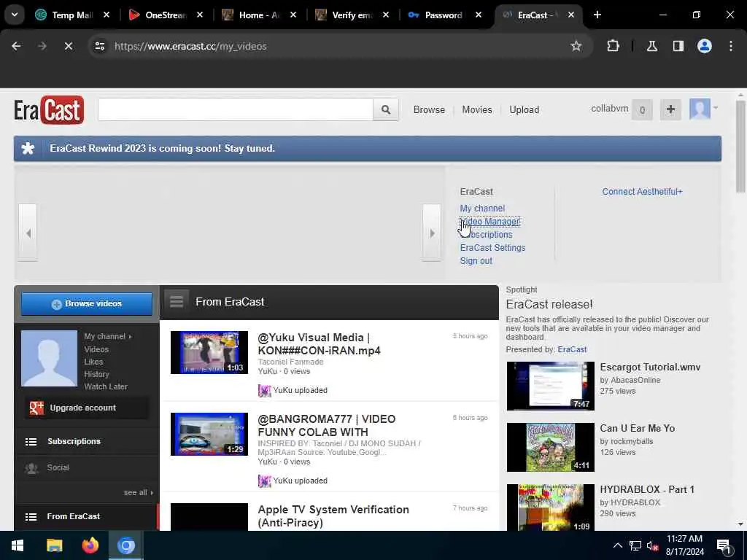Open History in the sidebar
Screen dimensions: 747x560
coord(96,374)
